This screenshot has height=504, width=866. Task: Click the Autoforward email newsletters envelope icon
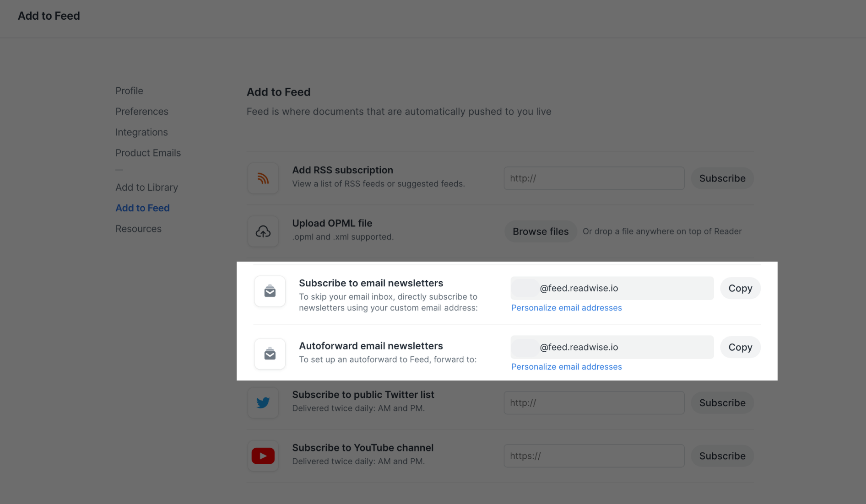point(270,354)
